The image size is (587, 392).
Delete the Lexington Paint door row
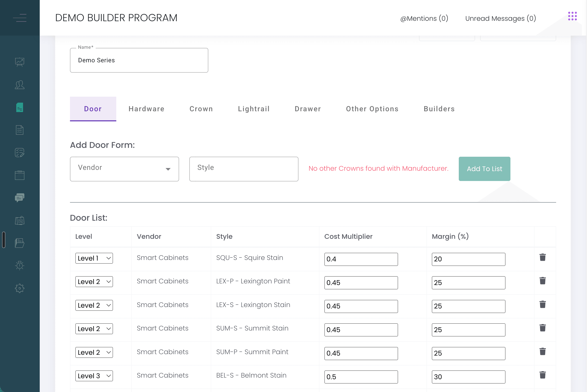(543, 281)
